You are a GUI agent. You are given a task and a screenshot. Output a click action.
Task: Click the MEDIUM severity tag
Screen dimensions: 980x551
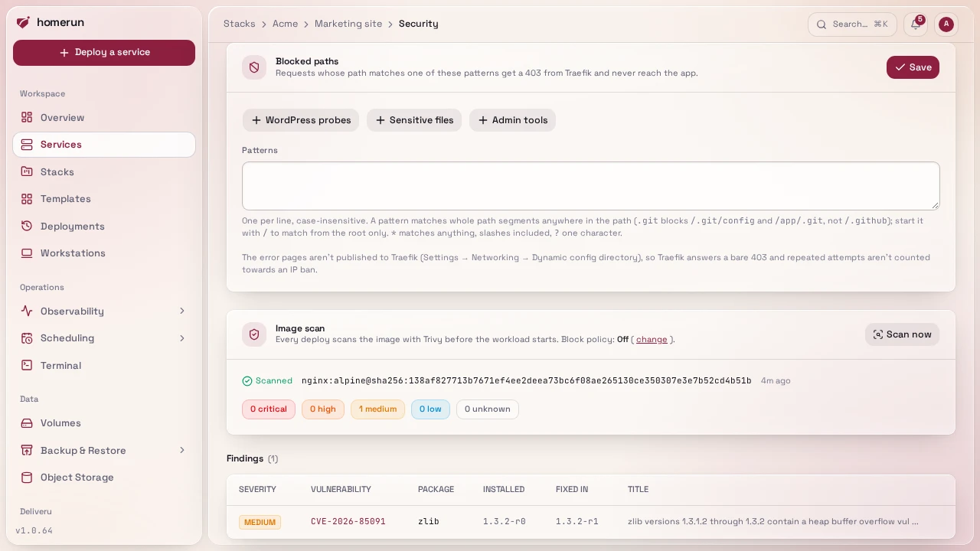pos(260,523)
